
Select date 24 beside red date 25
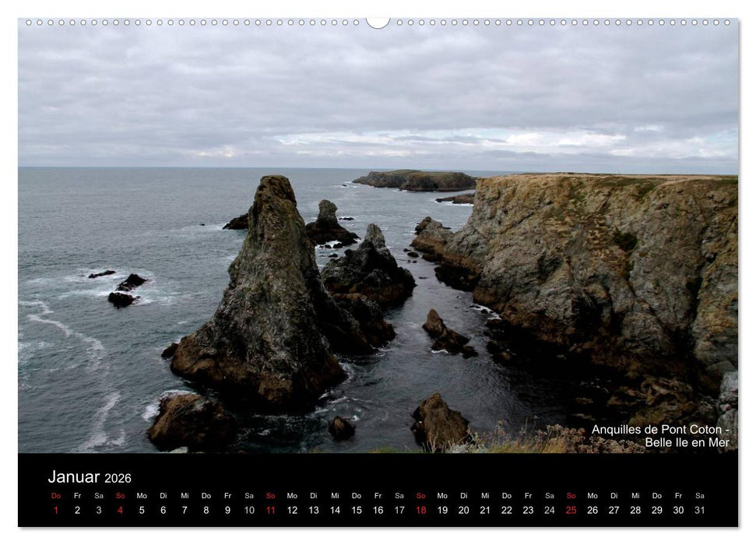point(550,509)
